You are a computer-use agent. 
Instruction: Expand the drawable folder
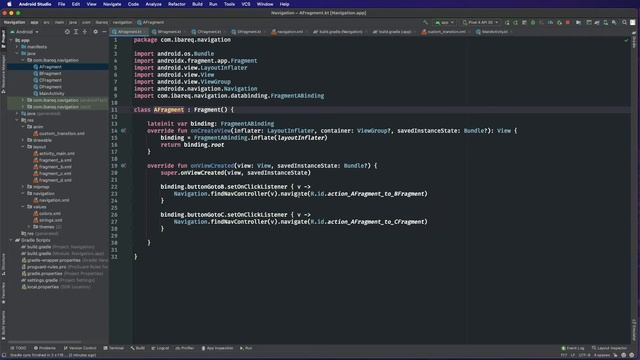point(23,140)
